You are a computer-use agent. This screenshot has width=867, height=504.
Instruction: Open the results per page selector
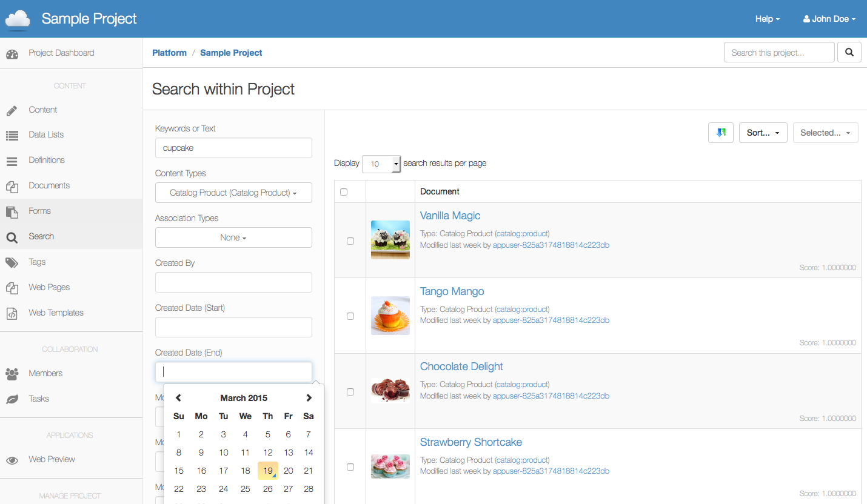(x=381, y=164)
